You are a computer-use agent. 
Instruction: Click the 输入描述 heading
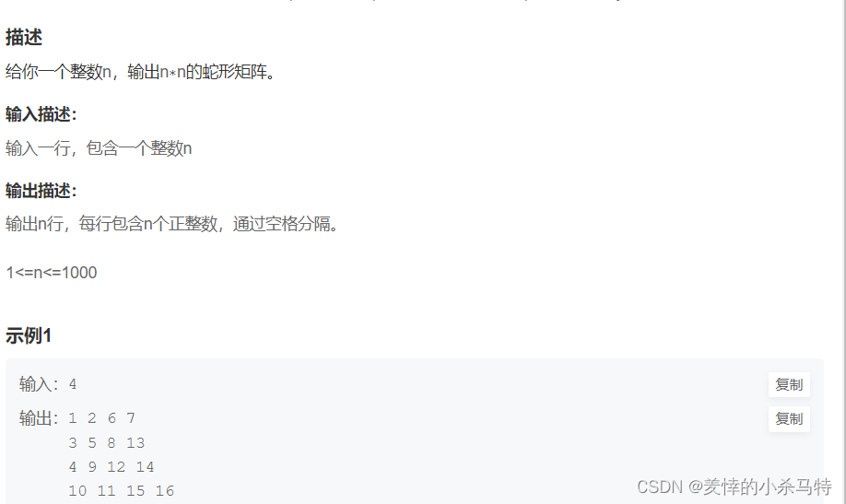tap(41, 114)
